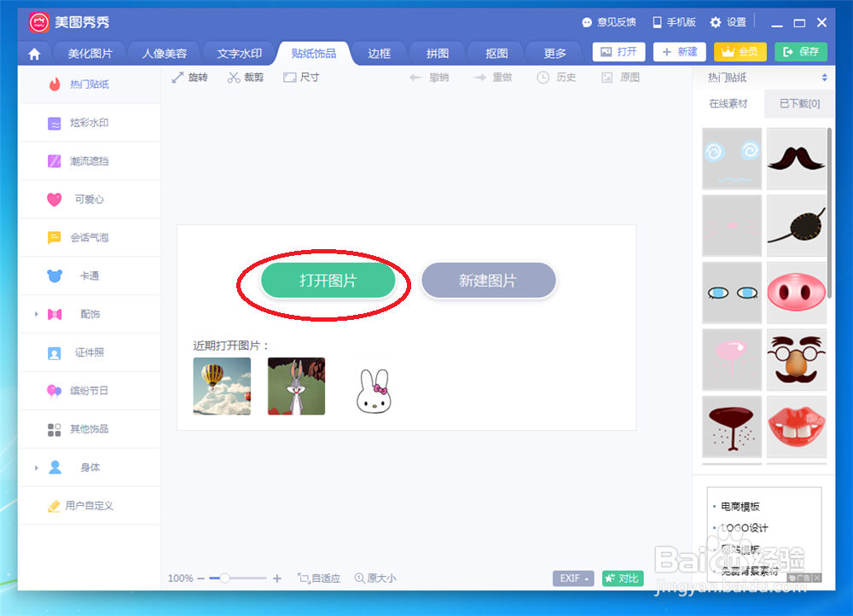This screenshot has width=853, height=616.
Task: Click the 新建图片 button
Action: (488, 280)
